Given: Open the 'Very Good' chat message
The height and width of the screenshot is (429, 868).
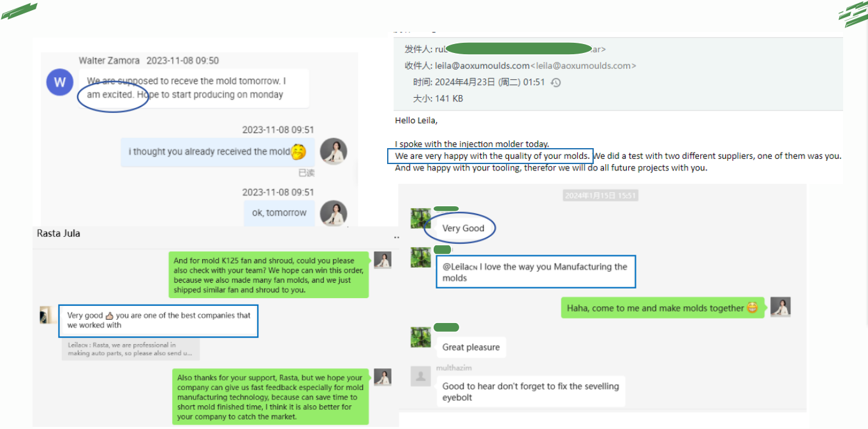Looking at the screenshot, I should (464, 228).
